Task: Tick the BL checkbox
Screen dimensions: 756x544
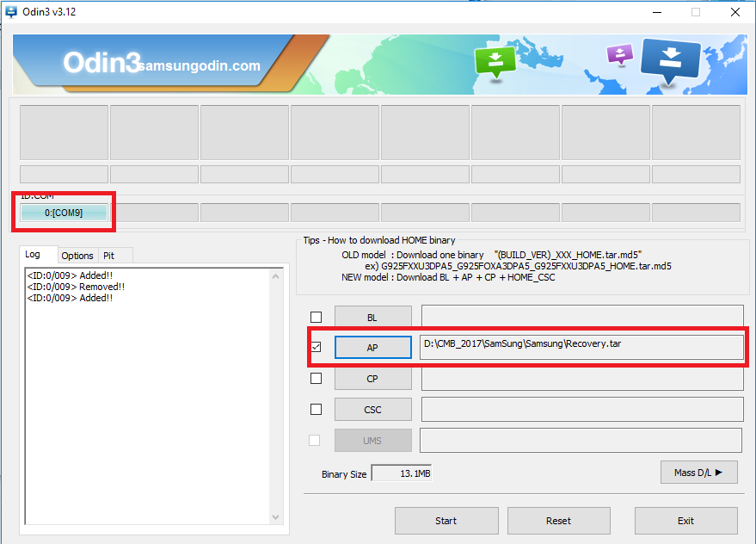Action: [316, 317]
